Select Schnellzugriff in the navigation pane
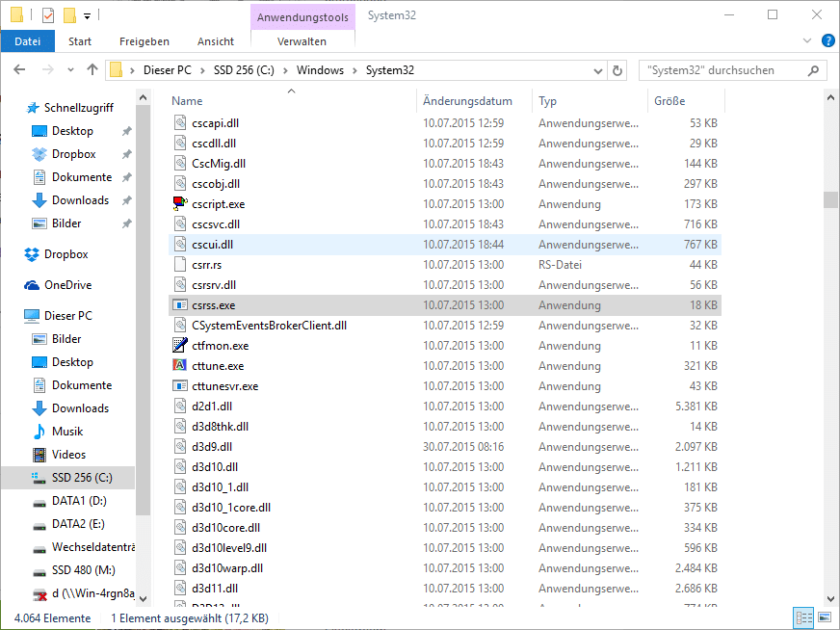 [x=79, y=108]
